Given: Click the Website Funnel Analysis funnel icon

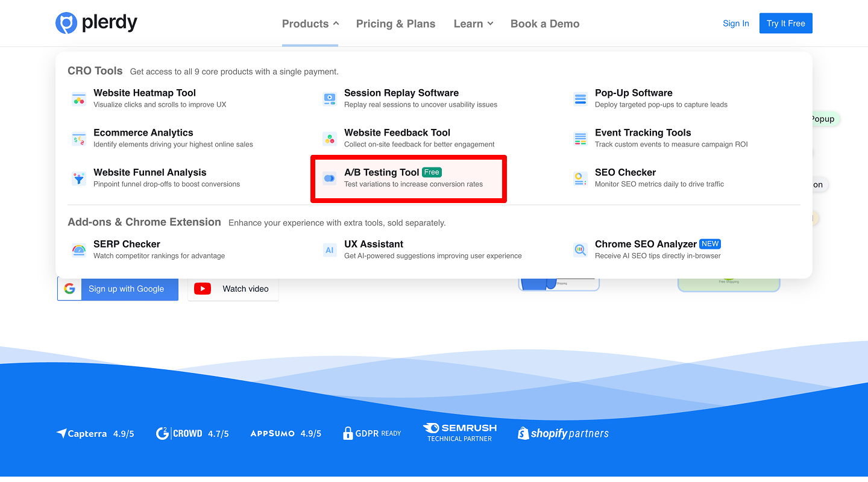Looking at the screenshot, I should tap(78, 178).
